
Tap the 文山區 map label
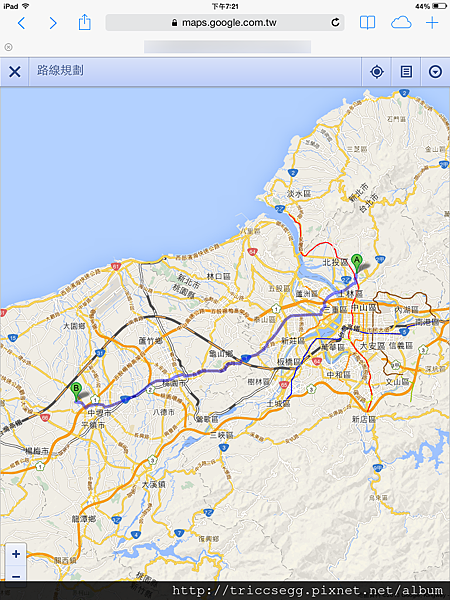pos(397,382)
